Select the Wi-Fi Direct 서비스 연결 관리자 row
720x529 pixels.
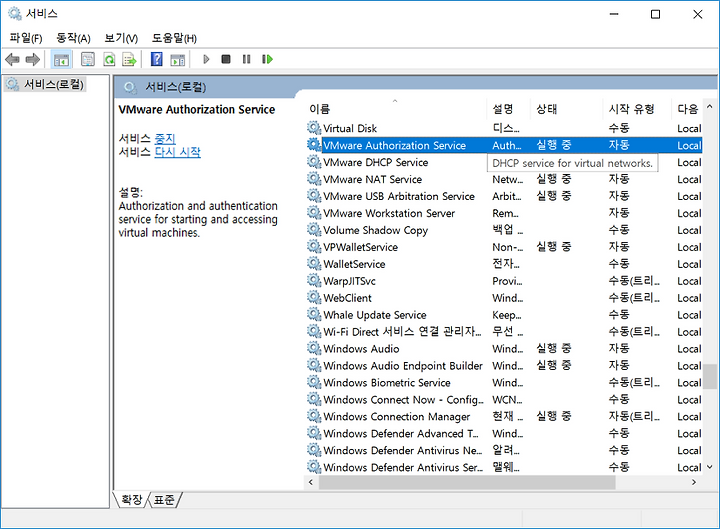click(504, 332)
